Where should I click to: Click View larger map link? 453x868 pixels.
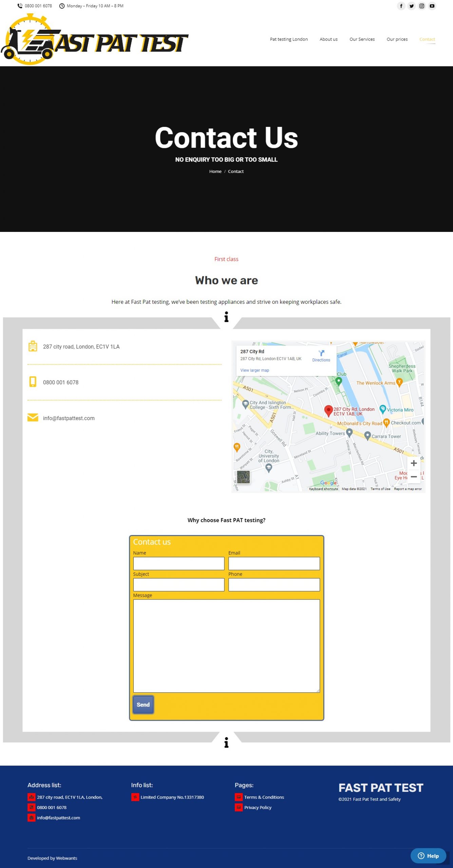tap(254, 370)
